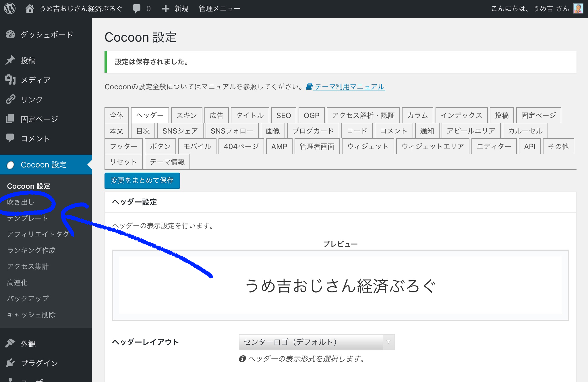Open the テーマ利用マニュアル link

point(349,87)
